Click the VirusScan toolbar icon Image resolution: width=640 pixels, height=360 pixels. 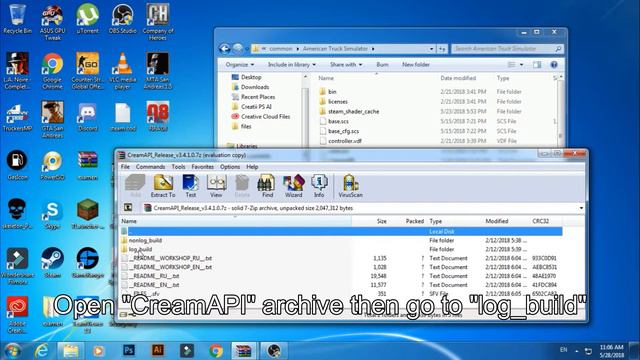point(350,186)
